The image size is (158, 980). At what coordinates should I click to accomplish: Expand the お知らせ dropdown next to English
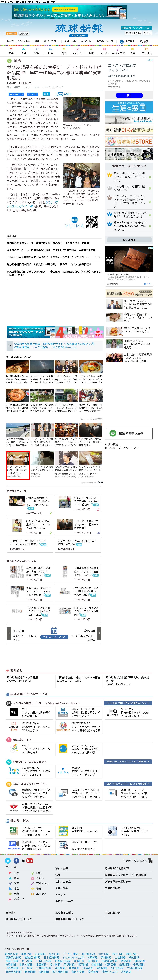(x=24, y=34)
